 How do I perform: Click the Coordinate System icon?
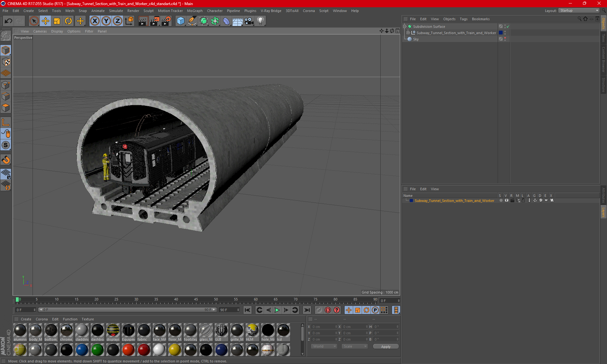129,21
